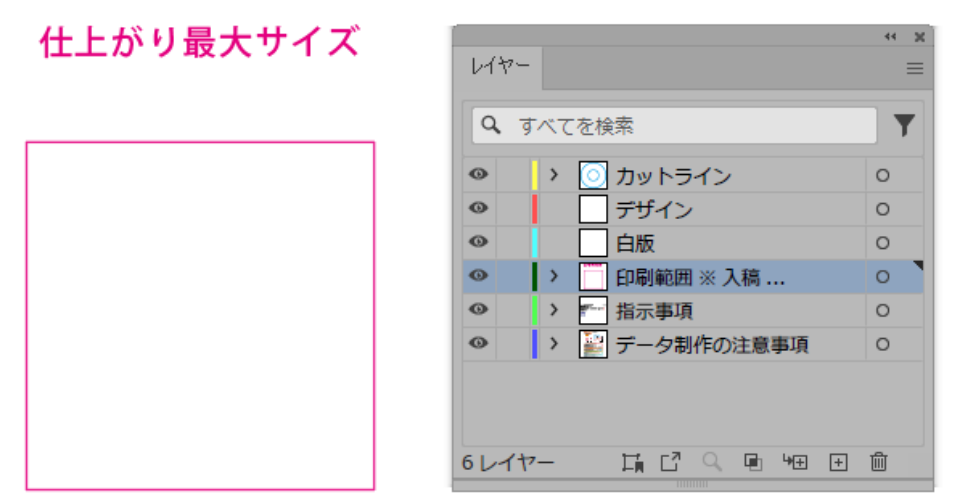Hide the デザイン layer
This screenshot has width=960, height=500.
(x=478, y=208)
